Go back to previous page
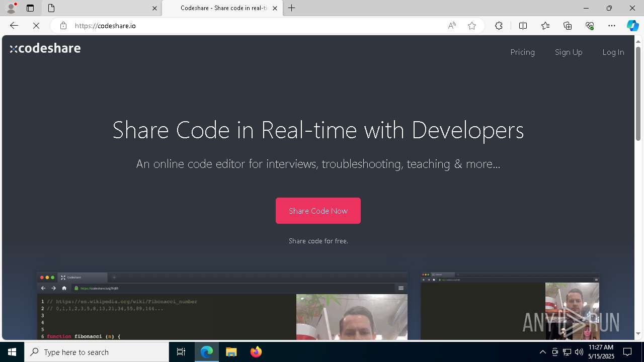This screenshot has height=362, width=644. click(14, 26)
